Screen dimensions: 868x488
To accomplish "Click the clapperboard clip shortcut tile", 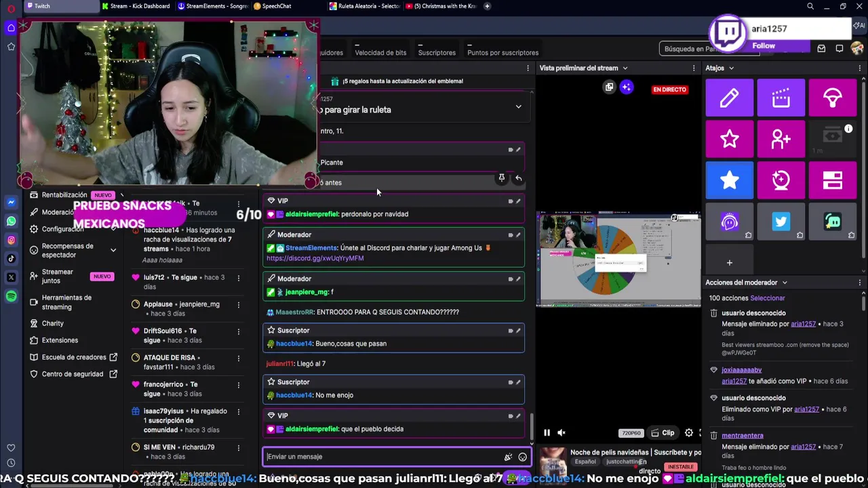I will tap(781, 98).
